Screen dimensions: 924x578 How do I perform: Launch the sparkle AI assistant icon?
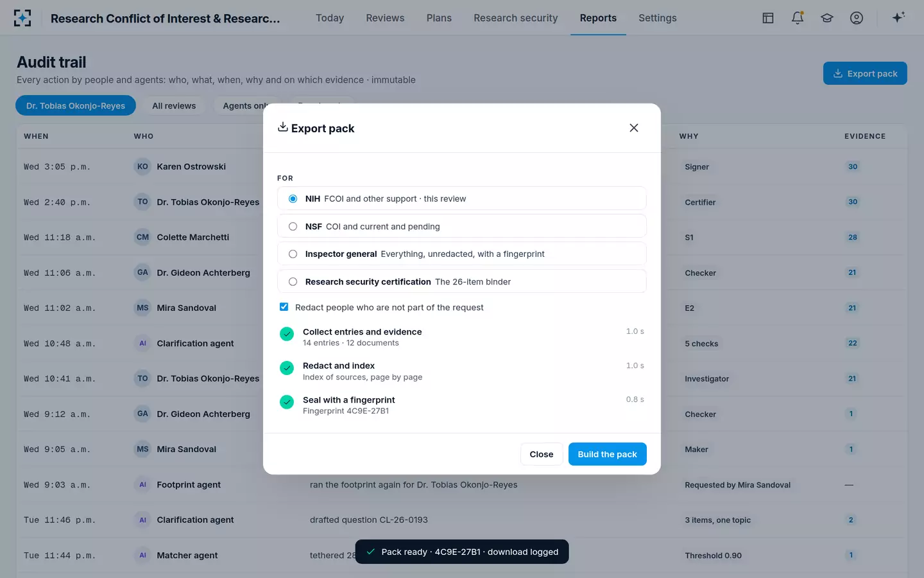point(898,17)
